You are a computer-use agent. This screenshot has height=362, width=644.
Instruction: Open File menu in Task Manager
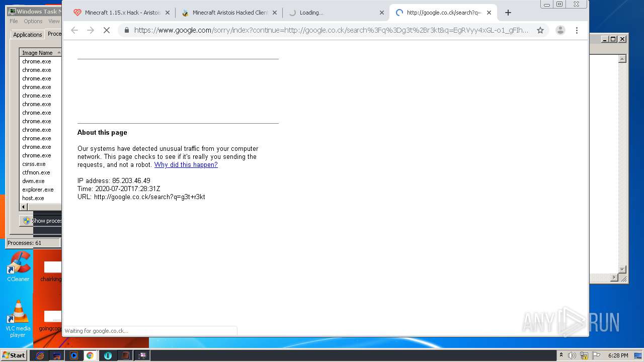[14, 21]
